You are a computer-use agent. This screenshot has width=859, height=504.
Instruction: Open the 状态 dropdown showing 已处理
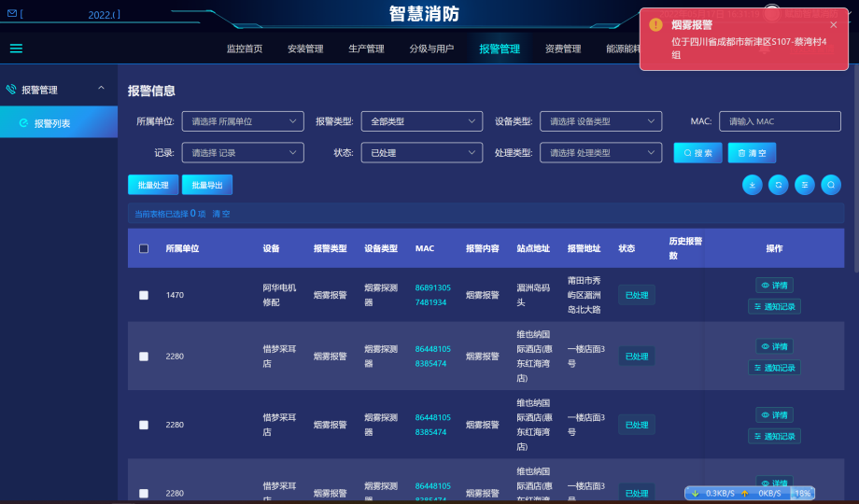(x=422, y=153)
